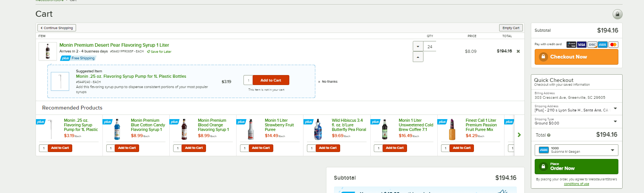Click Cold Brew Coffee bottle image
This screenshot has width=644, height=193.
[x=385, y=129]
